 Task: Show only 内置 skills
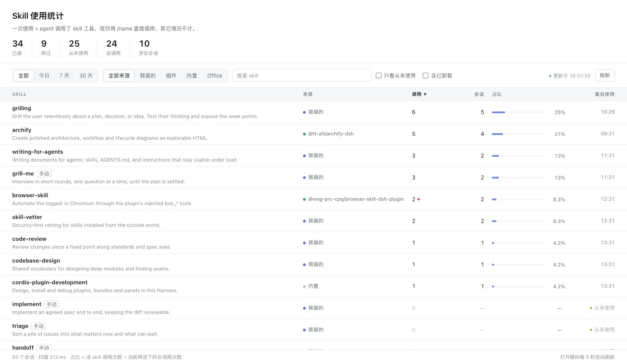192,75
